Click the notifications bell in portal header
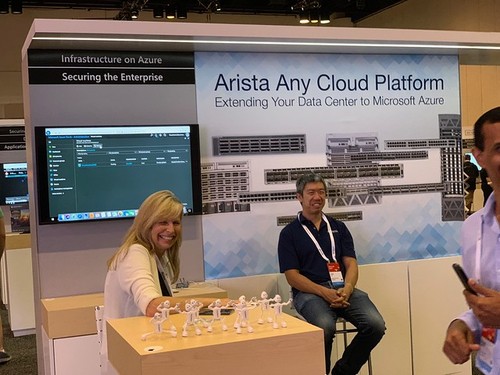 (x=152, y=135)
